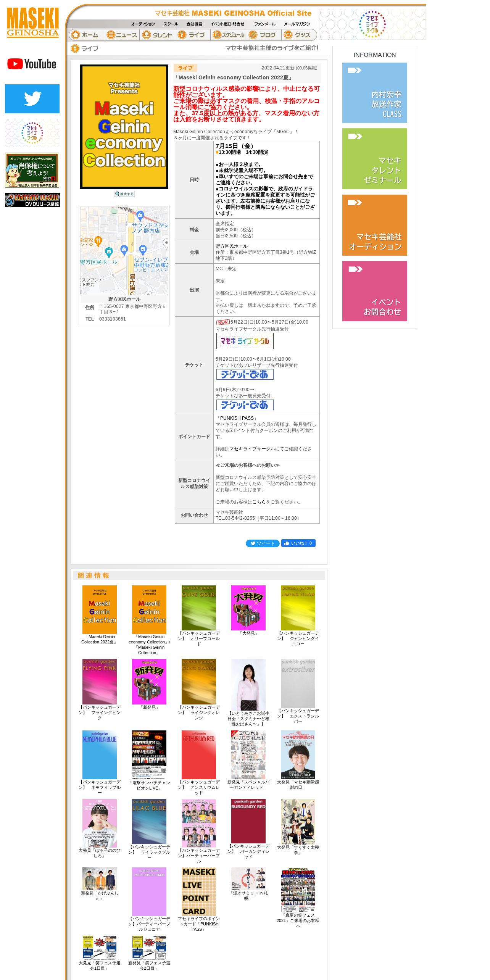Open ネモフィラブルー thumbnail
490x980 pixels.
100,755
